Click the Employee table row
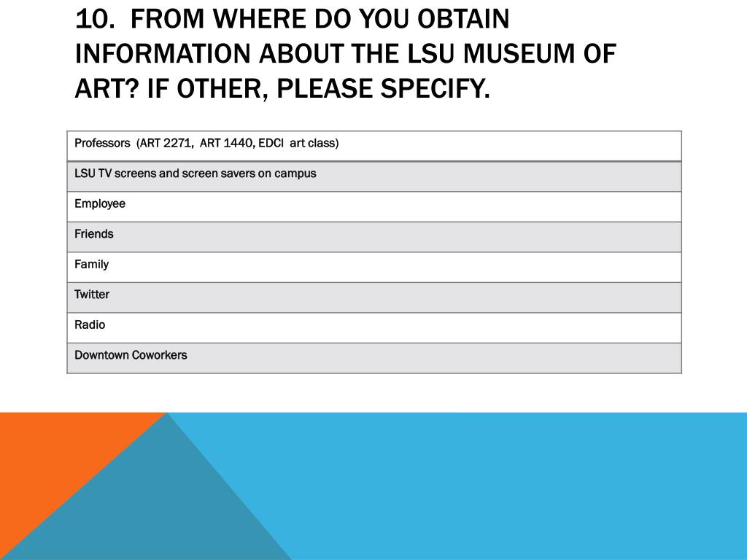 [x=374, y=206]
